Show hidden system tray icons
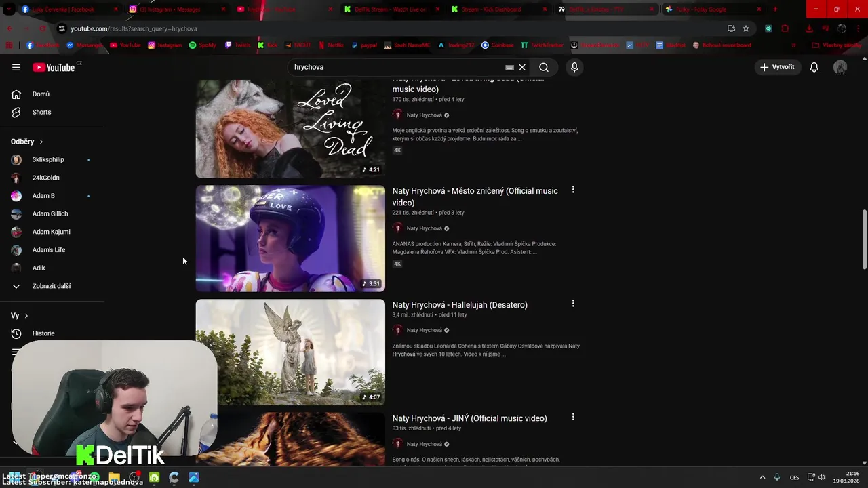 tap(762, 477)
